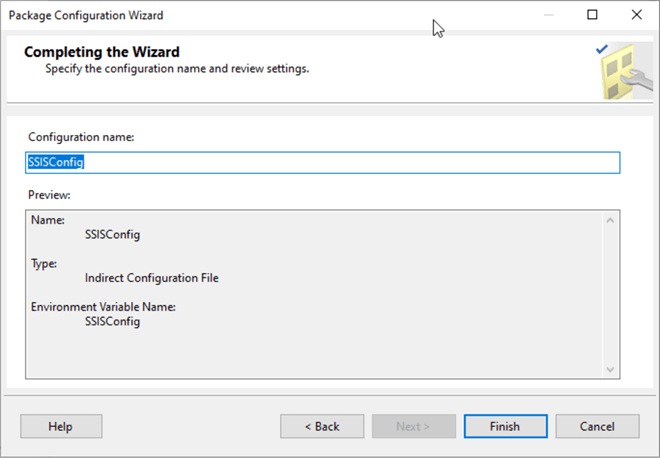Click the Preview scrollbar up arrow
660x458 pixels.
[610, 220]
